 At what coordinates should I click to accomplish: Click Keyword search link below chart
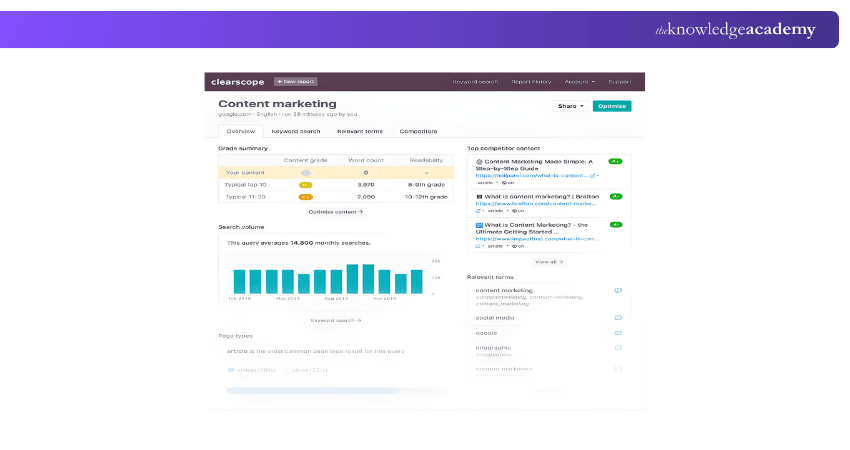click(336, 320)
